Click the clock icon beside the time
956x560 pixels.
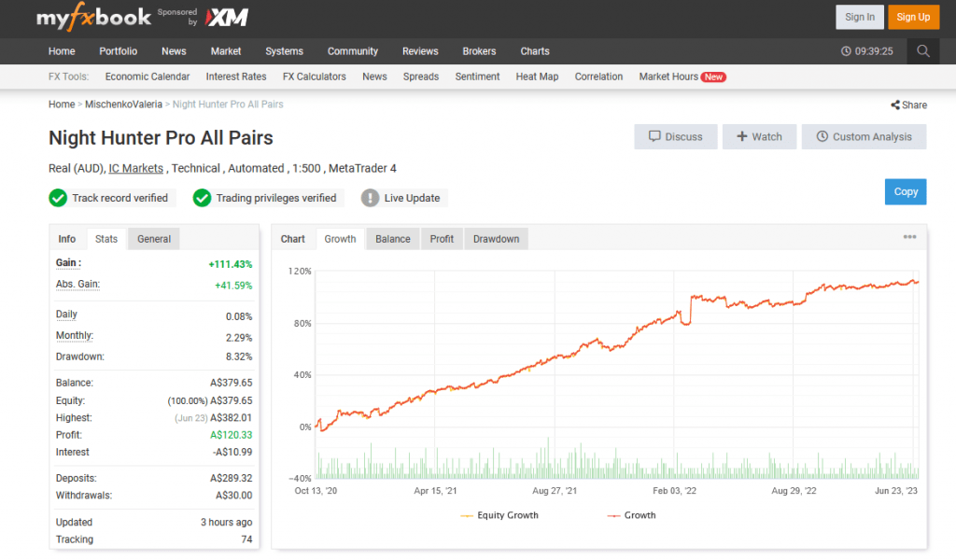tap(846, 51)
